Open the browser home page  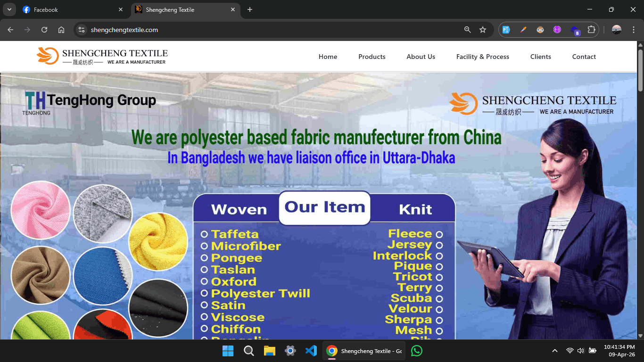click(61, 30)
